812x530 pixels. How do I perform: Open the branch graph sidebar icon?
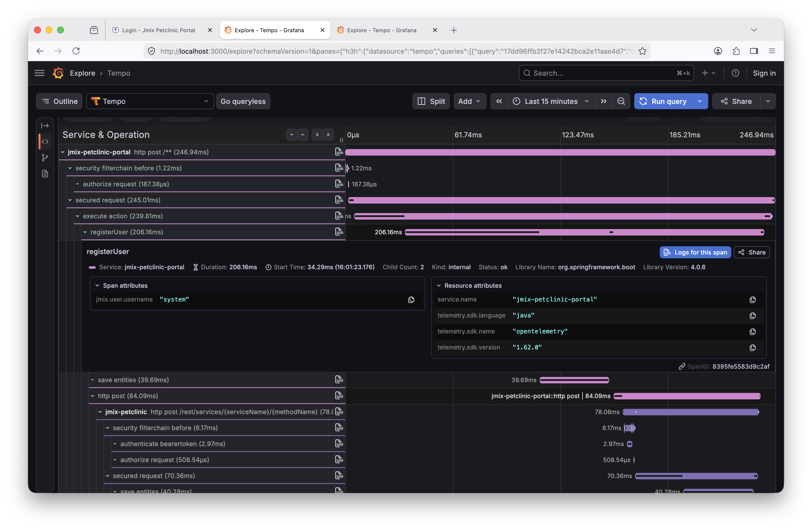45,157
